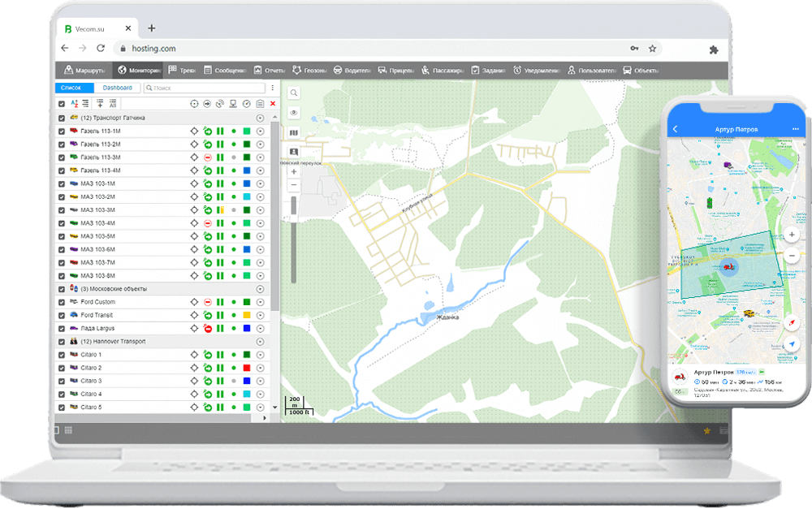Click the red stop status icon for МАЗ 103-4М
The width and height of the screenshot is (812, 509).
coord(207,223)
